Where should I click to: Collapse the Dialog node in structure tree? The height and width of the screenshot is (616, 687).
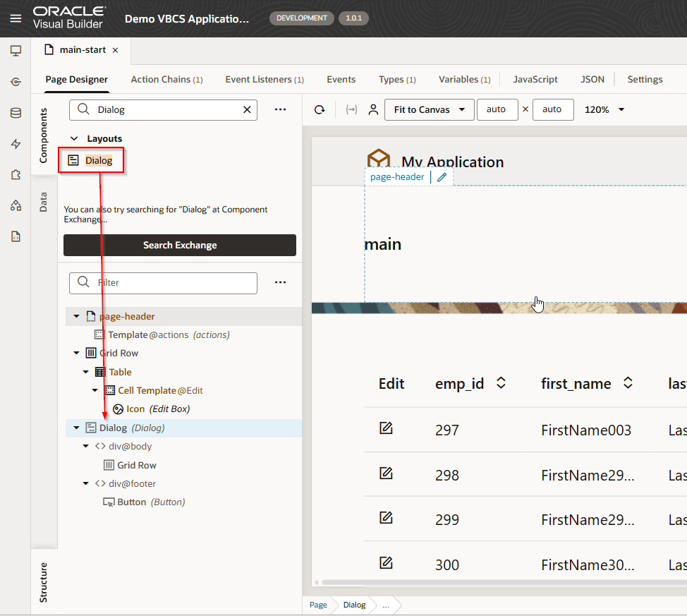76,428
